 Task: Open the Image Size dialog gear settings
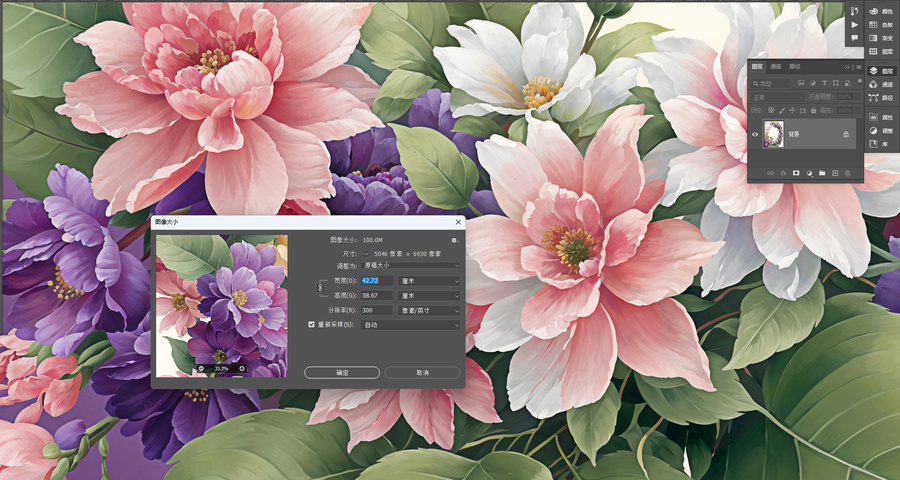coord(455,240)
